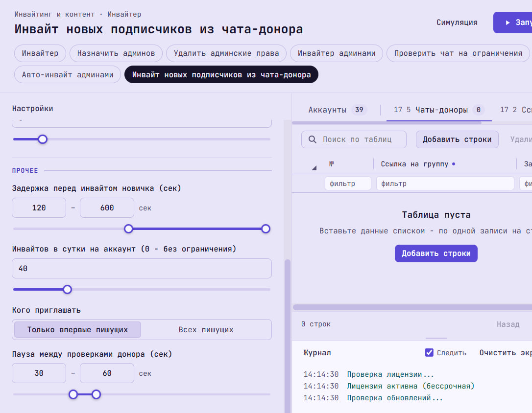Switch to Инвайтер админами mode

tap(337, 53)
